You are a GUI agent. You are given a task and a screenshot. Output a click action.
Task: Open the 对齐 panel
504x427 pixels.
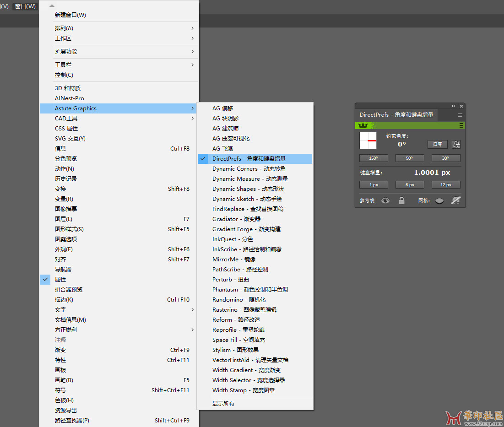click(x=119, y=259)
